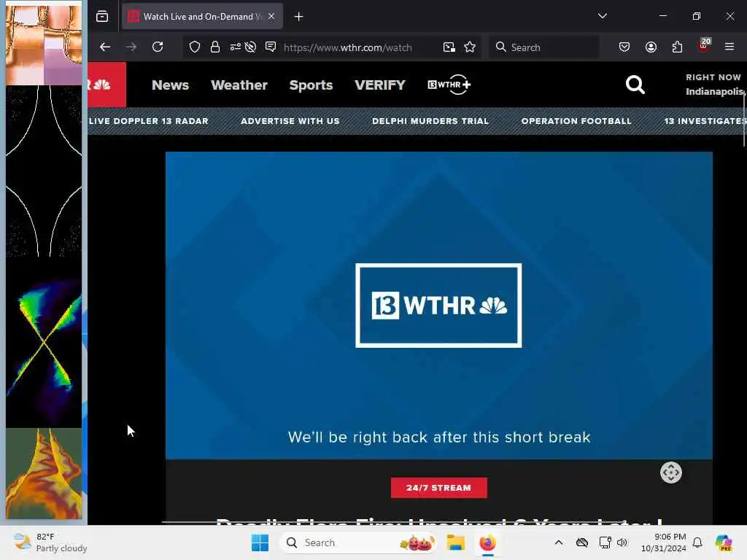Select the orange flame pattern thumbnail

43,473
